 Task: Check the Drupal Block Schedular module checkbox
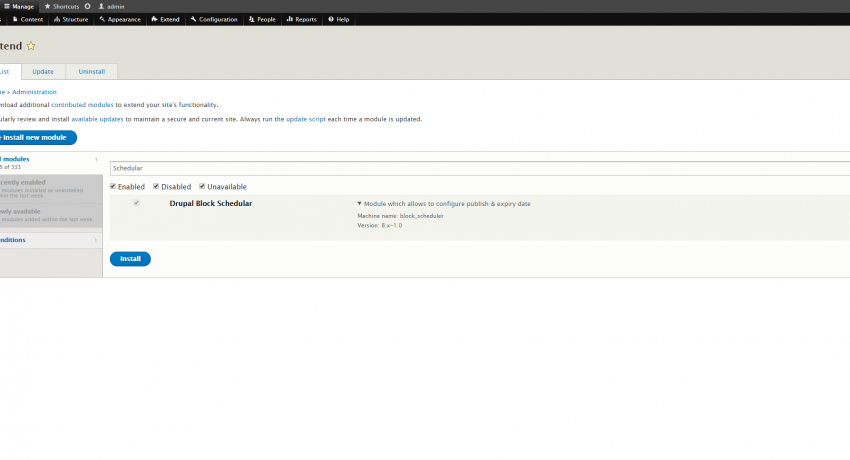coord(137,203)
